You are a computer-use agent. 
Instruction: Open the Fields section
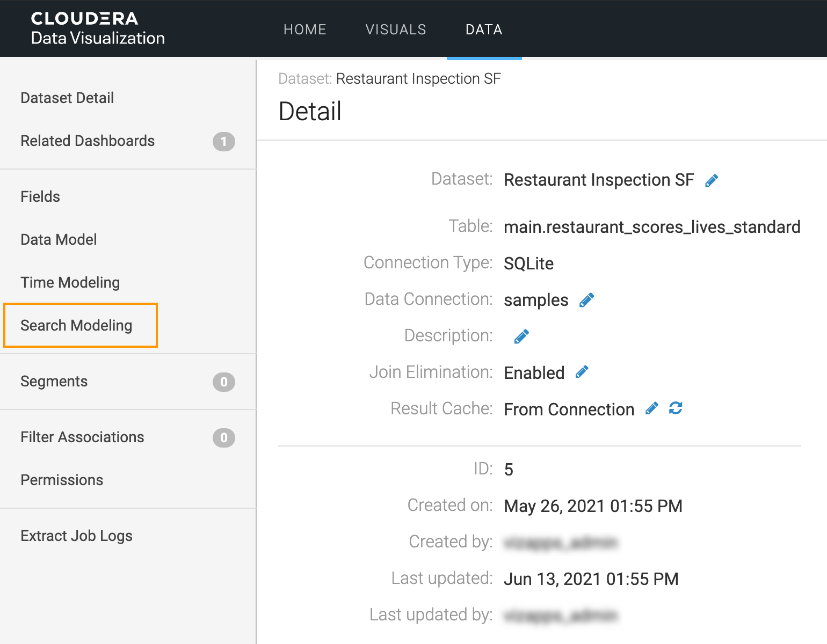(x=40, y=196)
